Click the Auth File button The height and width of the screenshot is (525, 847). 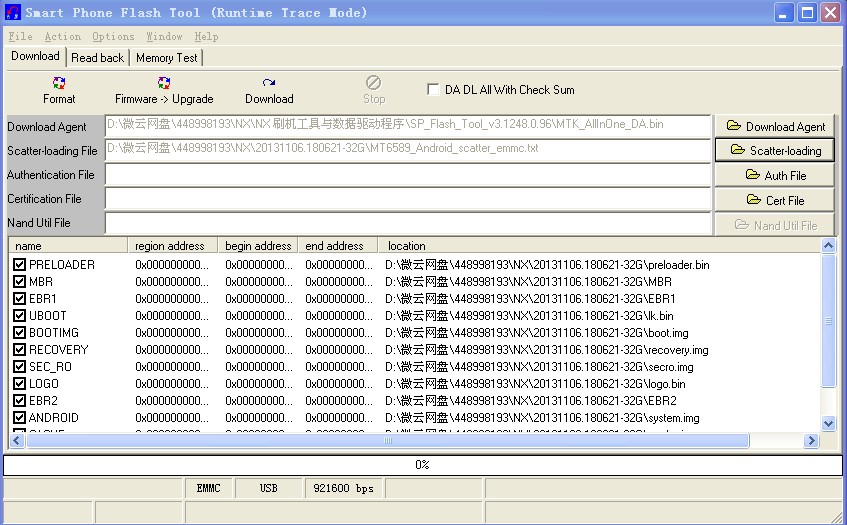pyautogui.click(x=775, y=175)
